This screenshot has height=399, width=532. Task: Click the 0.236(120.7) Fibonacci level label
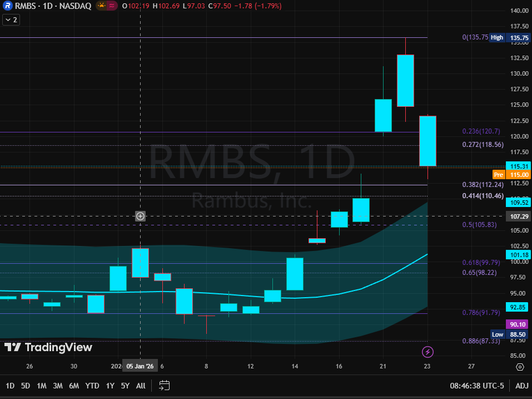pyautogui.click(x=481, y=131)
